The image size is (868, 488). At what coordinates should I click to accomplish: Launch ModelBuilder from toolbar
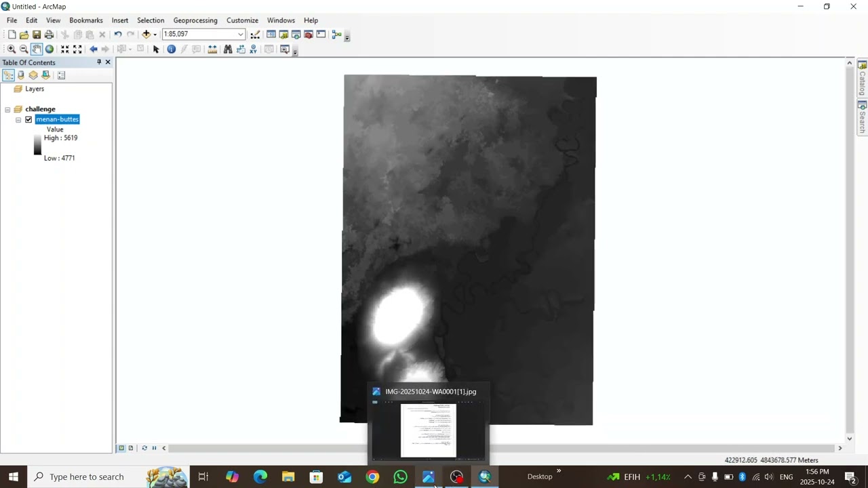[x=336, y=35]
